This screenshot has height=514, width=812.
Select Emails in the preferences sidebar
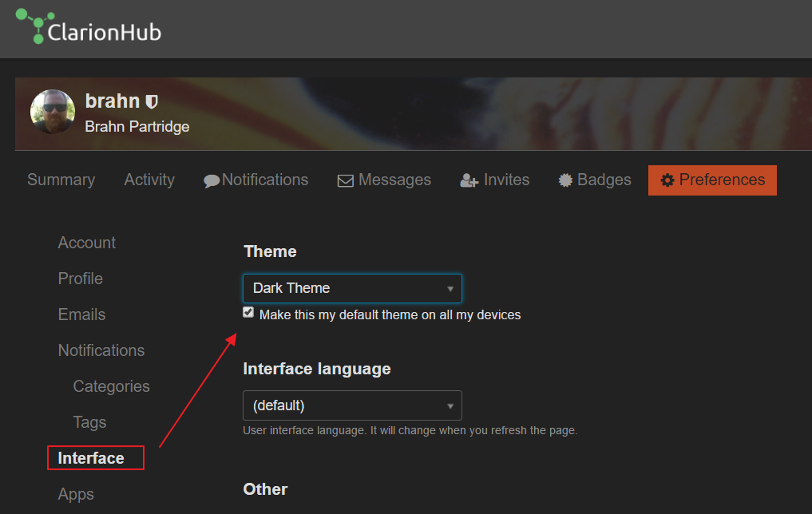(81, 314)
